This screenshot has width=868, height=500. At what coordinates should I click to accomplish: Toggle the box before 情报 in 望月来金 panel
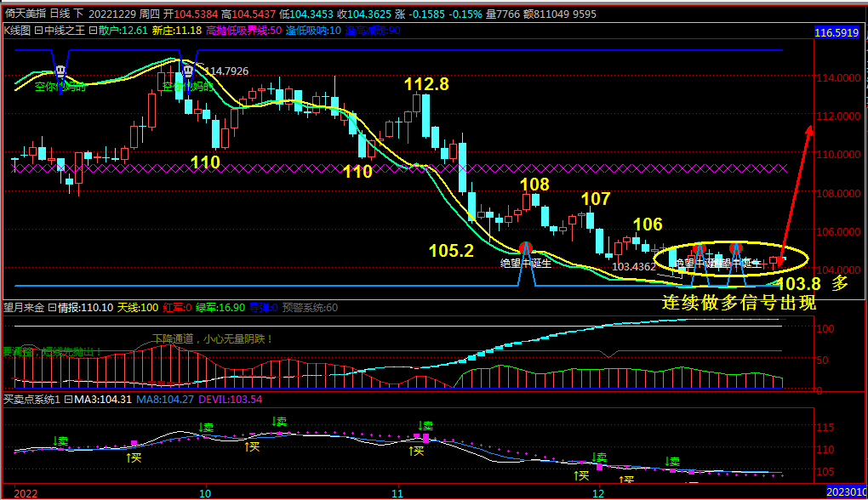coord(50,308)
